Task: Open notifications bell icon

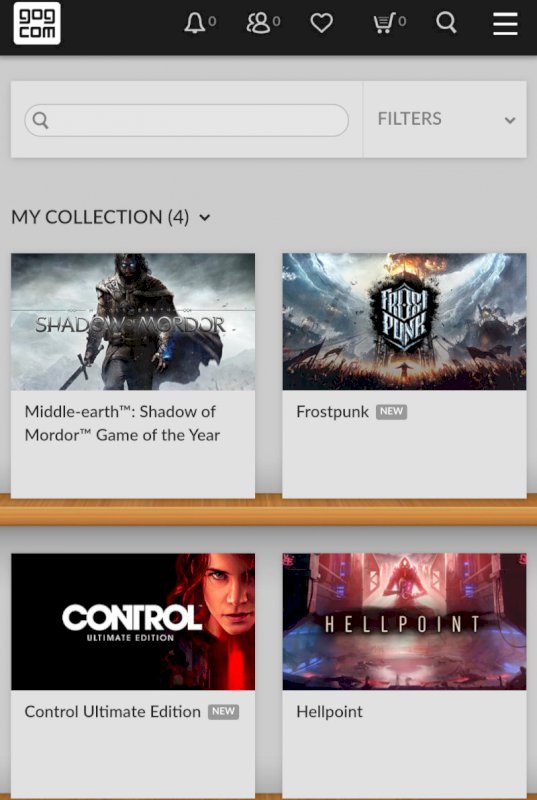Action: (195, 23)
